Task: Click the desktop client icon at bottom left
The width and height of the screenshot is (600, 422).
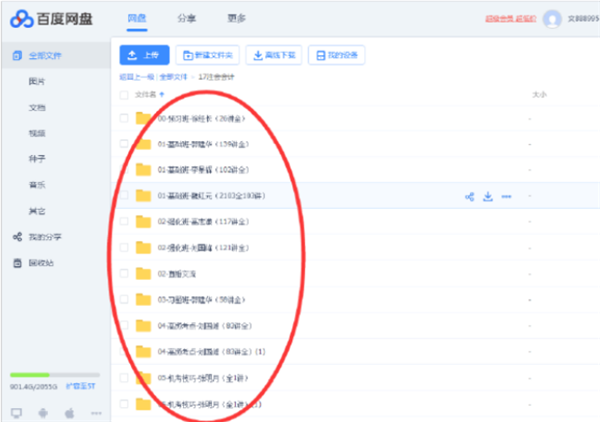Action: coord(16,413)
